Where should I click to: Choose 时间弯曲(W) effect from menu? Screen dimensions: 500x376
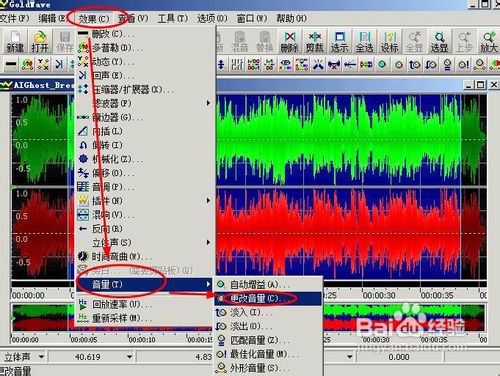click(x=144, y=256)
